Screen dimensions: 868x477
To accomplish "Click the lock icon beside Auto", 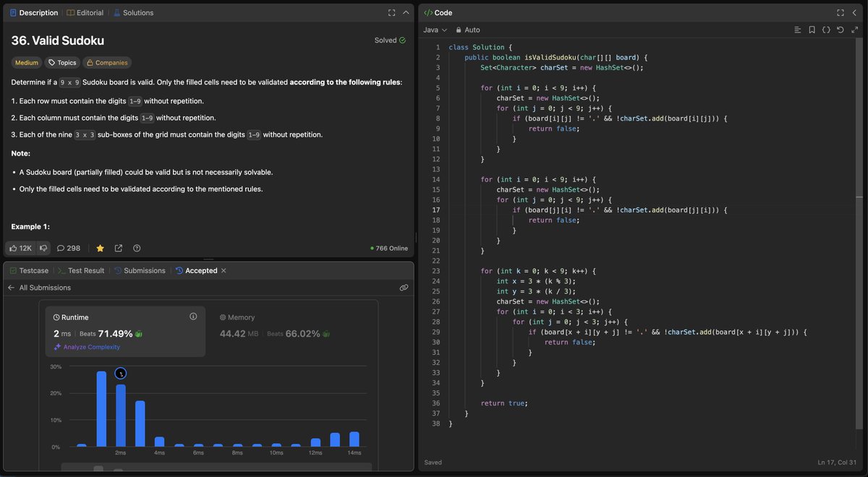I will (459, 30).
